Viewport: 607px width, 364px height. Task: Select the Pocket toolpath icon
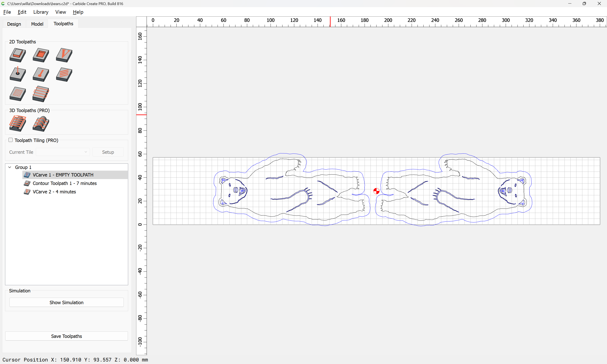coord(41,55)
